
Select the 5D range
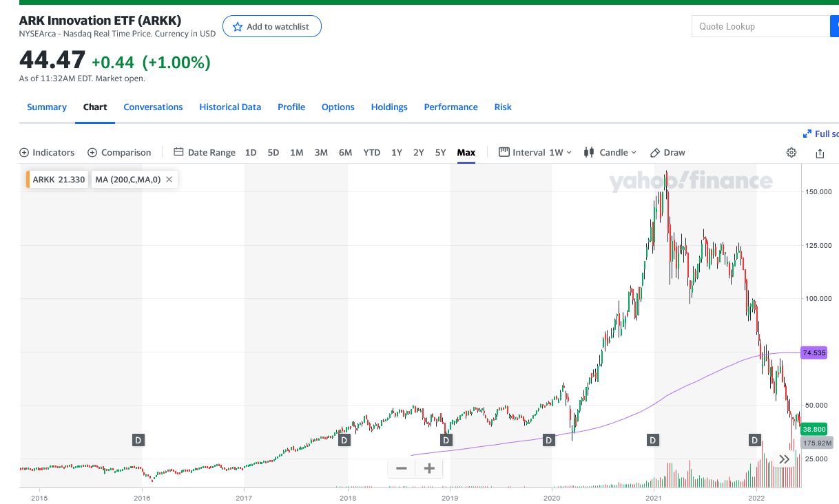(x=273, y=153)
